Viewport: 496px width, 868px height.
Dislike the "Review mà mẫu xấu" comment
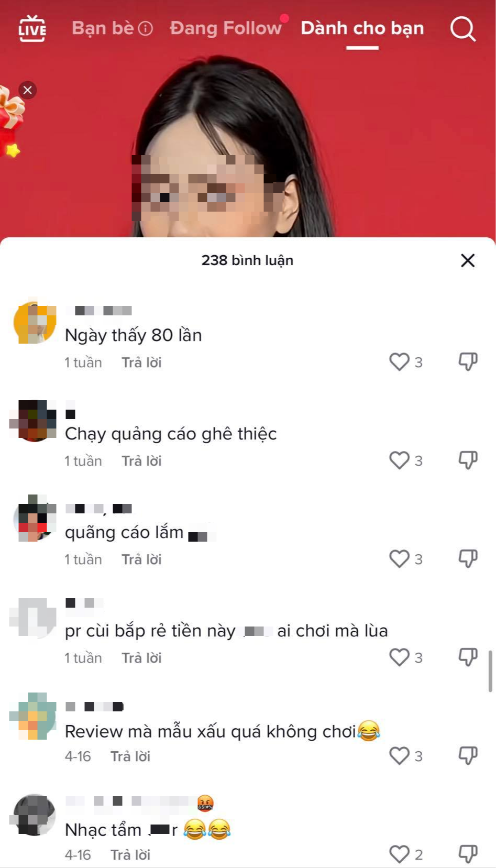468,756
